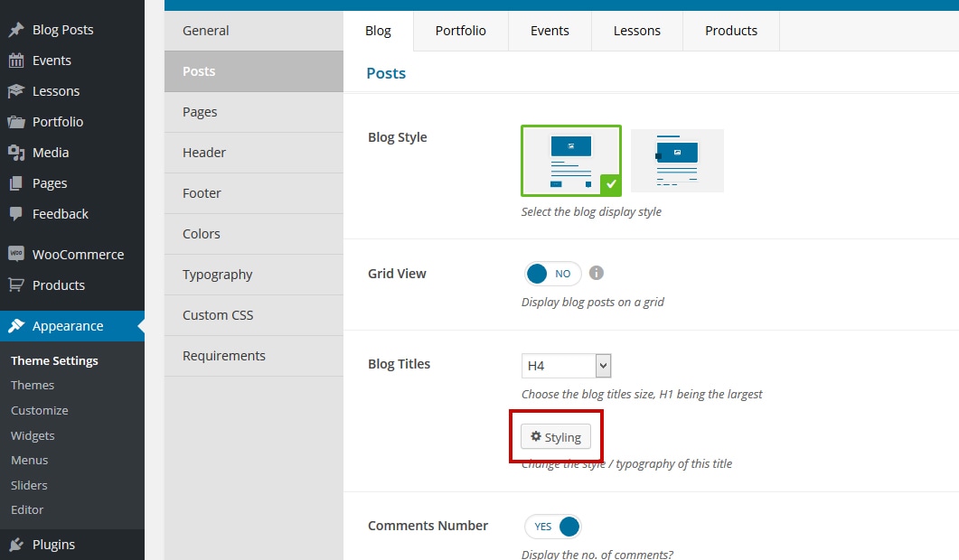Open the Header settings section

254,153
